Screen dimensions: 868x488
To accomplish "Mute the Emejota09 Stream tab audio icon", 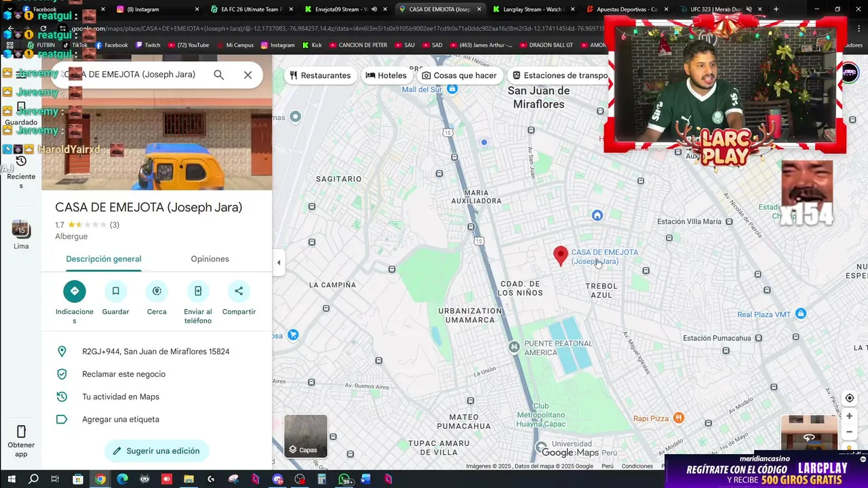I will 374,9.
